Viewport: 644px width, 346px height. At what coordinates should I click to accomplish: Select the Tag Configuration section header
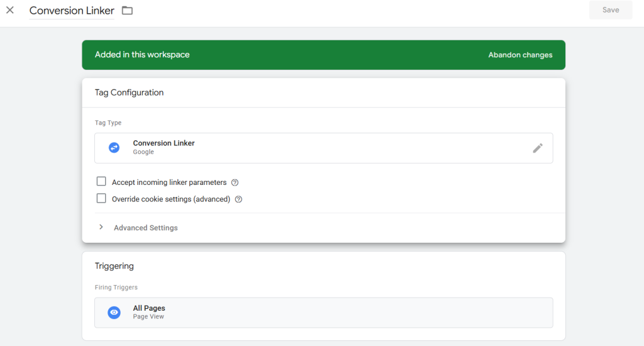pos(129,92)
